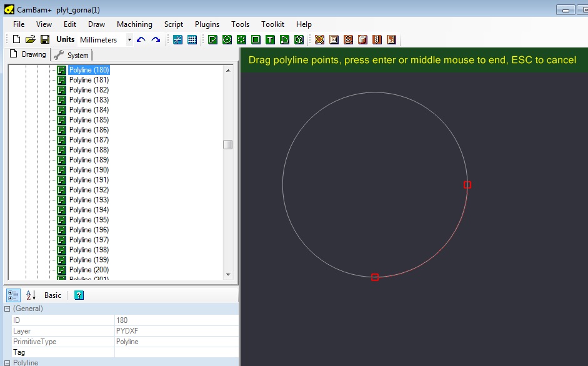Click the tree scrollbar down arrow
Screen dimensions: 588x366
pyautogui.click(x=228, y=275)
